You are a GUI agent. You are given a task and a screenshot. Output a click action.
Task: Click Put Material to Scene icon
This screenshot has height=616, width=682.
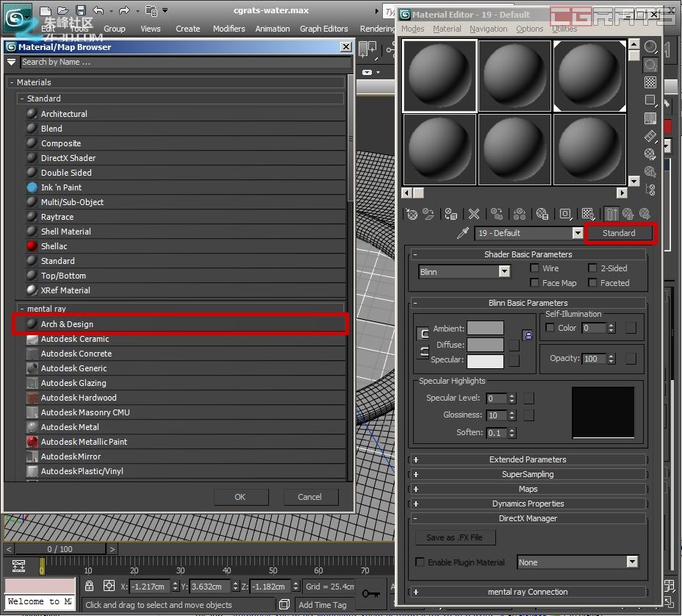428,214
